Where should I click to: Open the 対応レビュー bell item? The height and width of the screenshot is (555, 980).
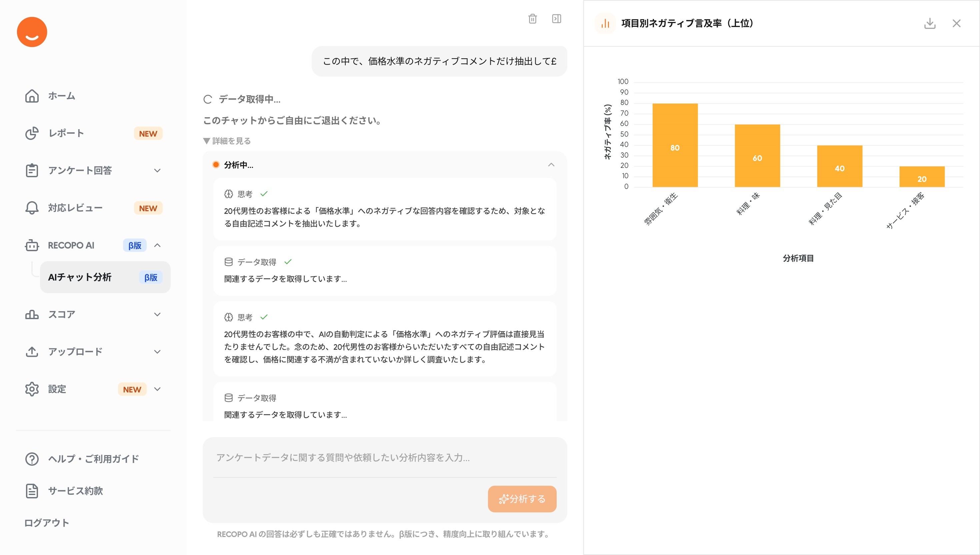coord(75,208)
